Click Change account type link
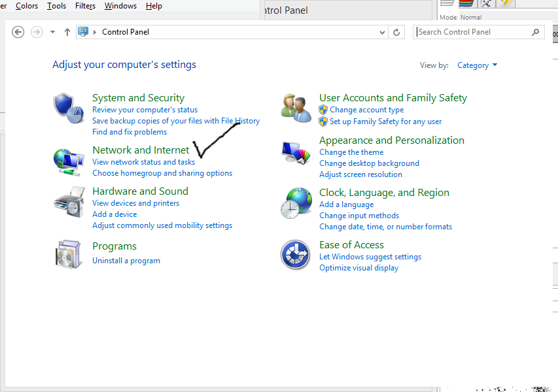 pyautogui.click(x=367, y=110)
